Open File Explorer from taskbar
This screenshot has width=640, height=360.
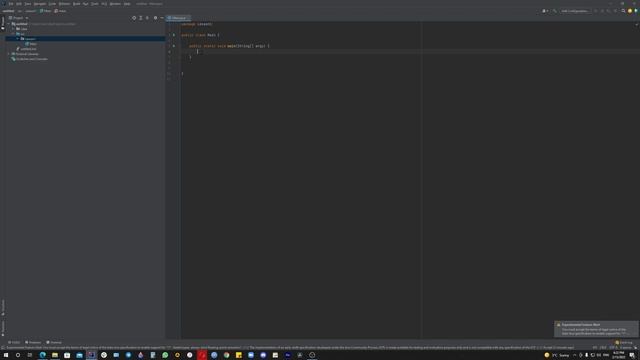(55, 355)
